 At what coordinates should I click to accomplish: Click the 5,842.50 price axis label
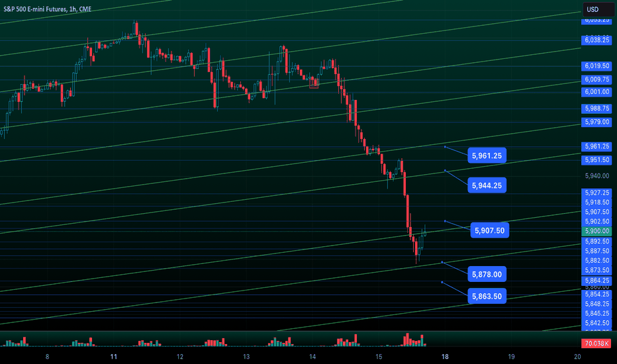596,323
